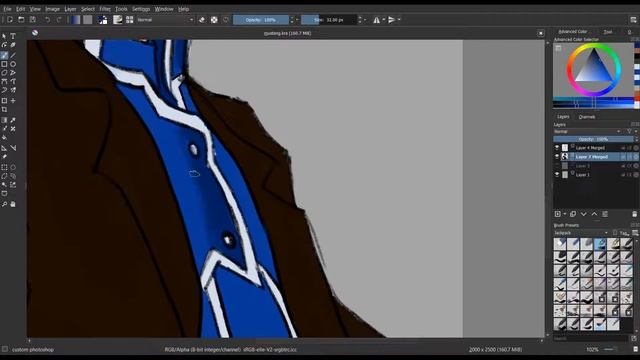Adjust the layer Opacity slider
Viewport: 640px width, 360px height.
(x=594, y=139)
